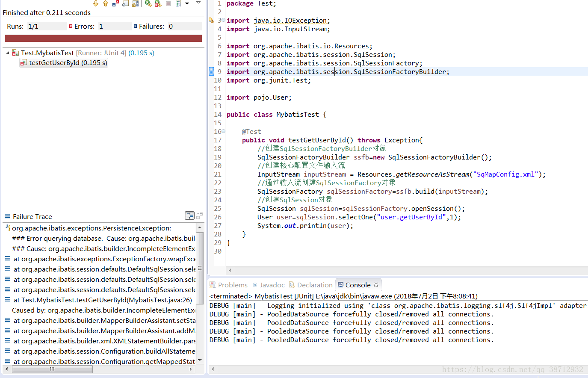This screenshot has width=588, height=378.
Task: Click the Rerun Test icon
Action: [x=148, y=3]
